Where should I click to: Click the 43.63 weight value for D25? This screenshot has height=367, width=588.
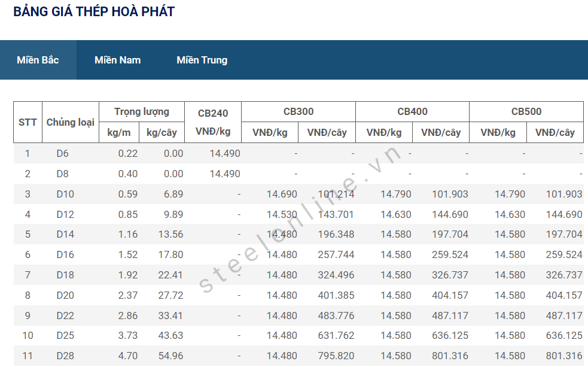170,335
